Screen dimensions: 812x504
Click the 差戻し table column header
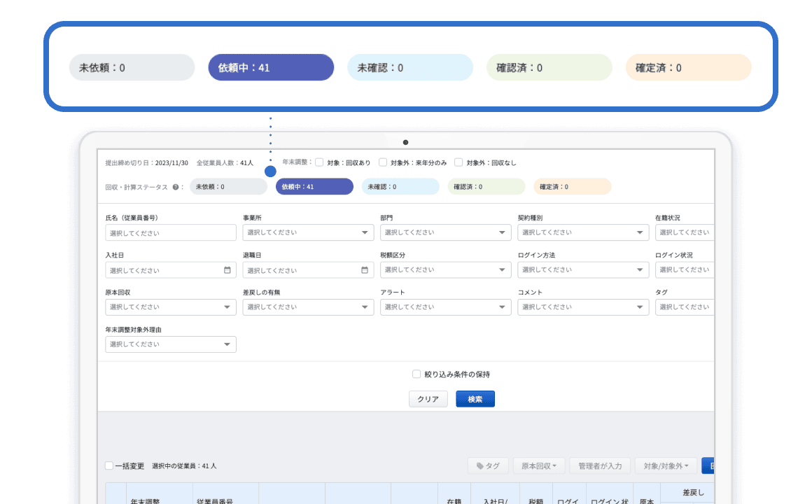pos(694,493)
